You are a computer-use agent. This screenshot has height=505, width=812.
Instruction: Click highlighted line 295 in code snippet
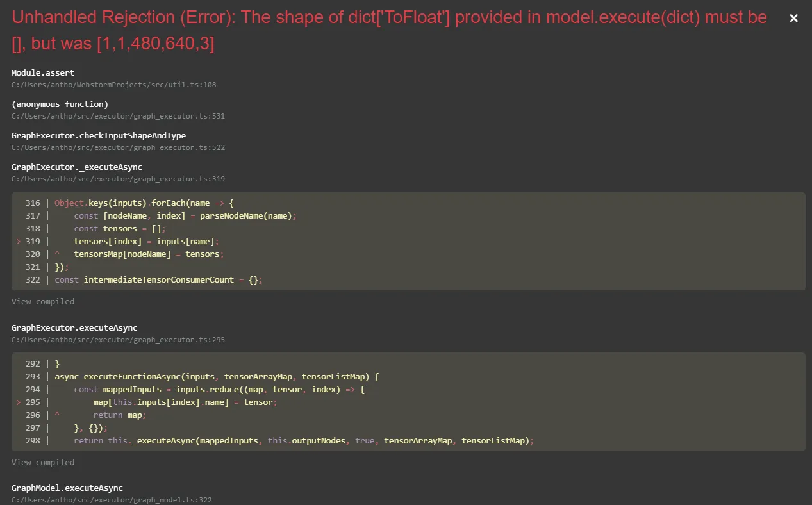(185, 402)
